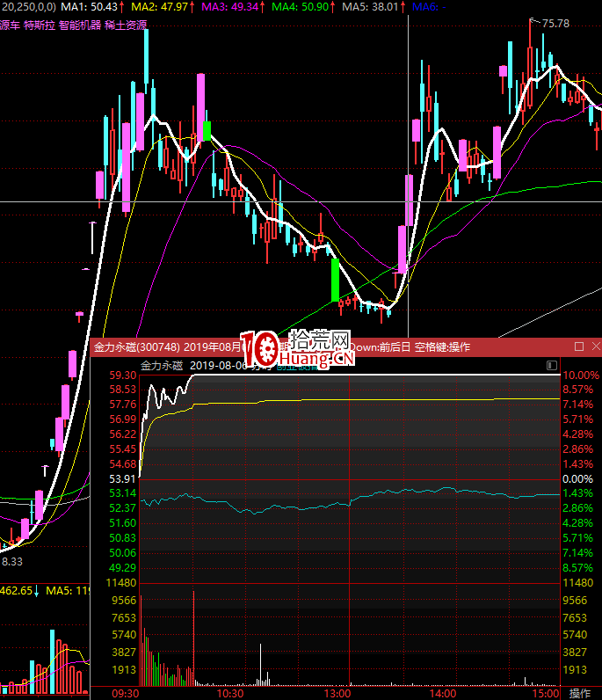The width and height of the screenshot is (602, 700).
Task: Click the 0.00% percentage axis label
Action: (577, 479)
